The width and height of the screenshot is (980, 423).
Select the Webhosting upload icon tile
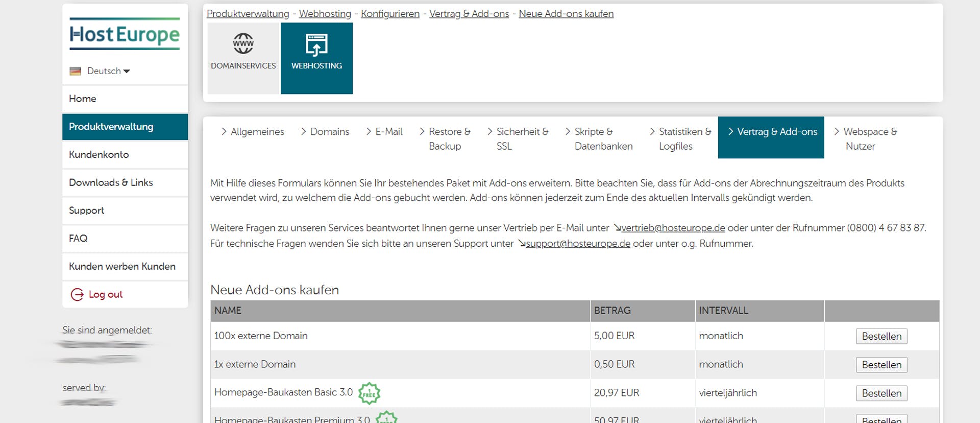(x=316, y=58)
